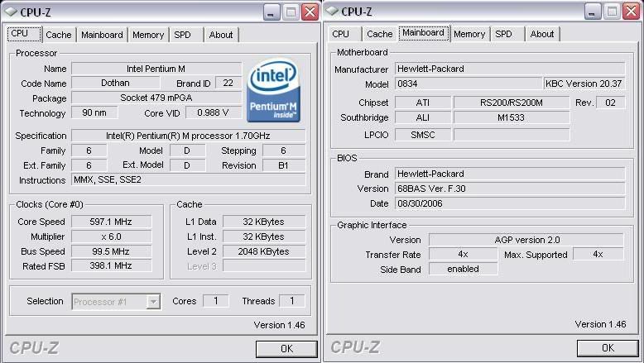This screenshot has width=644, height=363.
Task: Click the core speed value '597.1 MHz'
Action: click(x=111, y=222)
